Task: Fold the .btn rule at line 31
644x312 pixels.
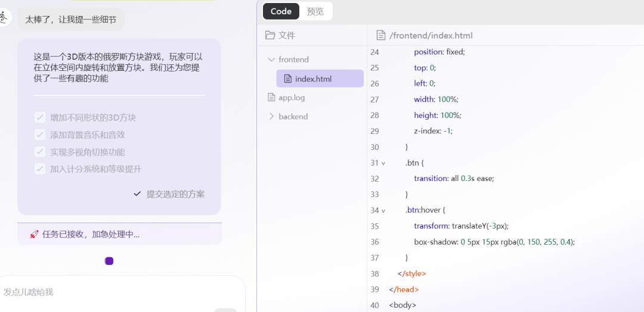Action: [383, 163]
